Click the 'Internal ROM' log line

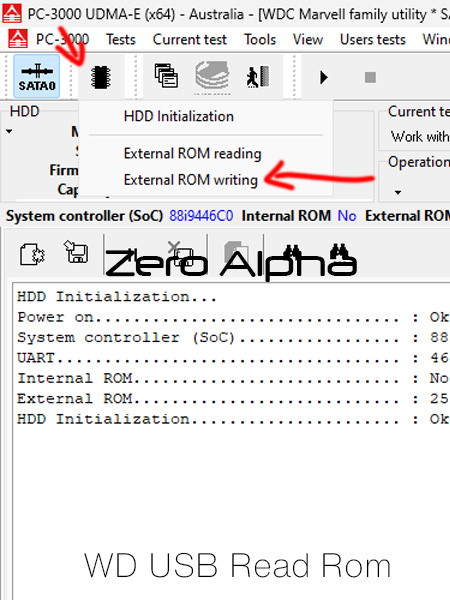tap(233, 378)
